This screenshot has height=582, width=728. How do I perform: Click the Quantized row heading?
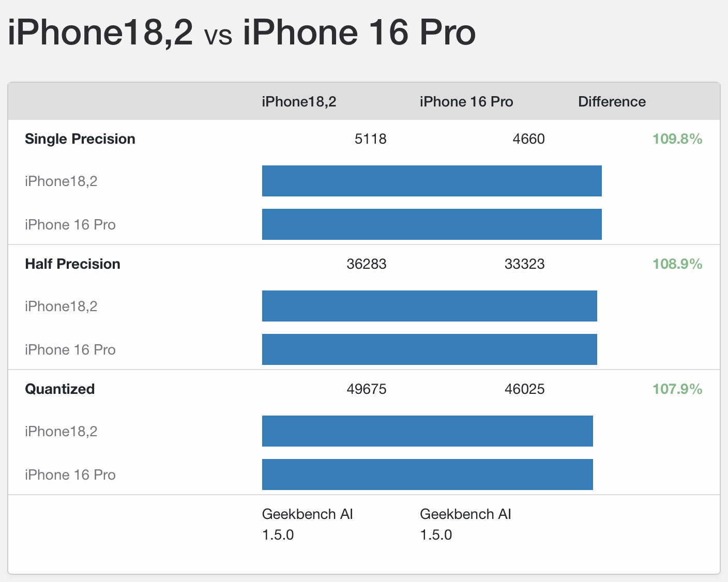tap(60, 389)
